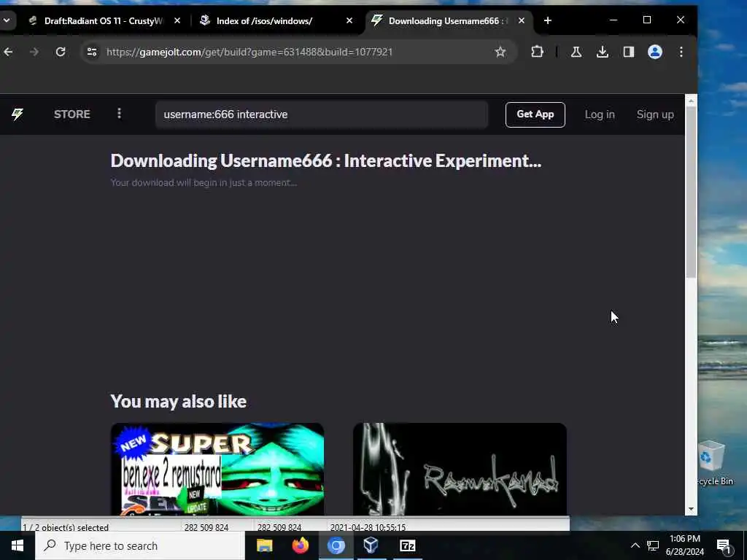This screenshot has width=747, height=560.
Task: Click the Get App button
Action: (x=535, y=114)
